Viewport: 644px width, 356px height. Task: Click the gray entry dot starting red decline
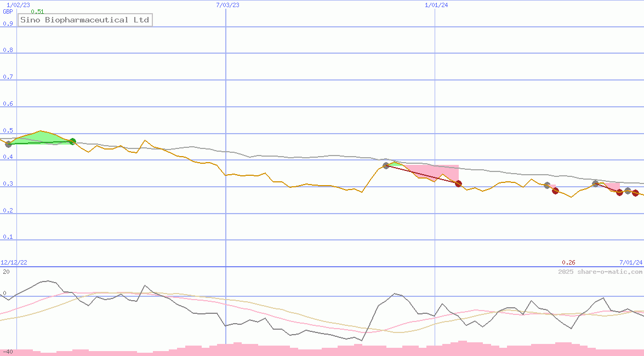pyautogui.click(x=386, y=166)
